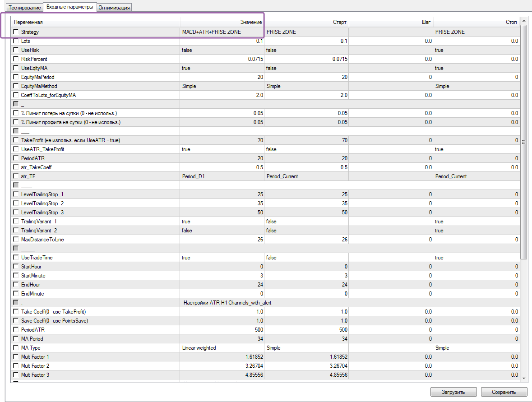Click Strategy start value PRISE ZONE
Image resolution: width=532 pixels, height=402 pixels.
tap(306, 32)
